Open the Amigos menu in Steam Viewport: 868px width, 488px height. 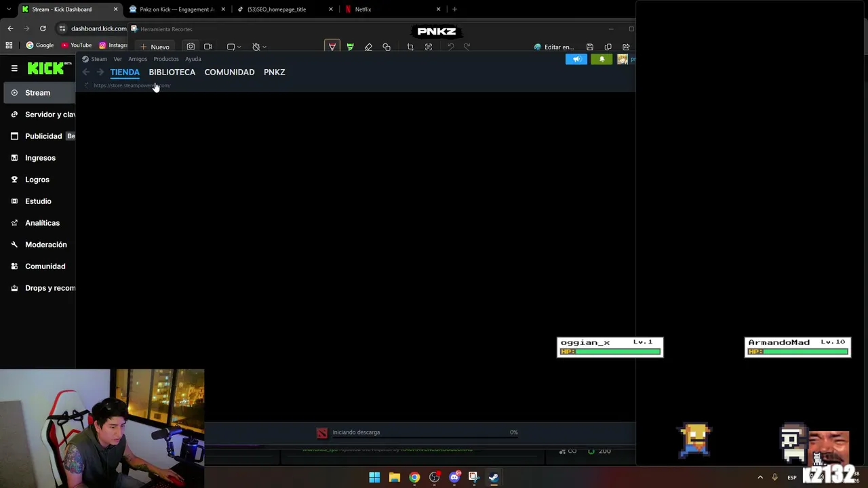pyautogui.click(x=138, y=59)
